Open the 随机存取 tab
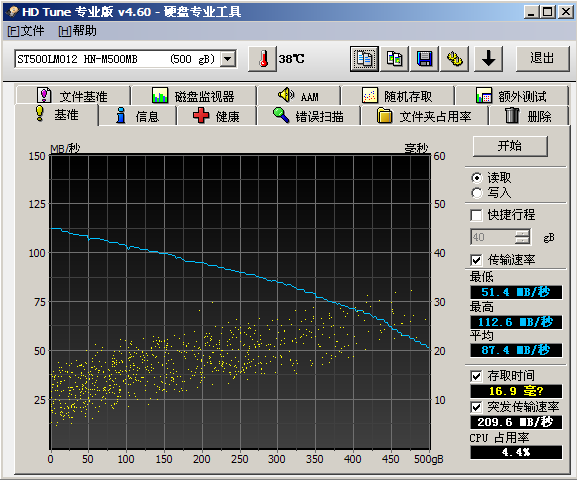This screenshot has height=480, width=577. pyautogui.click(x=397, y=96)
